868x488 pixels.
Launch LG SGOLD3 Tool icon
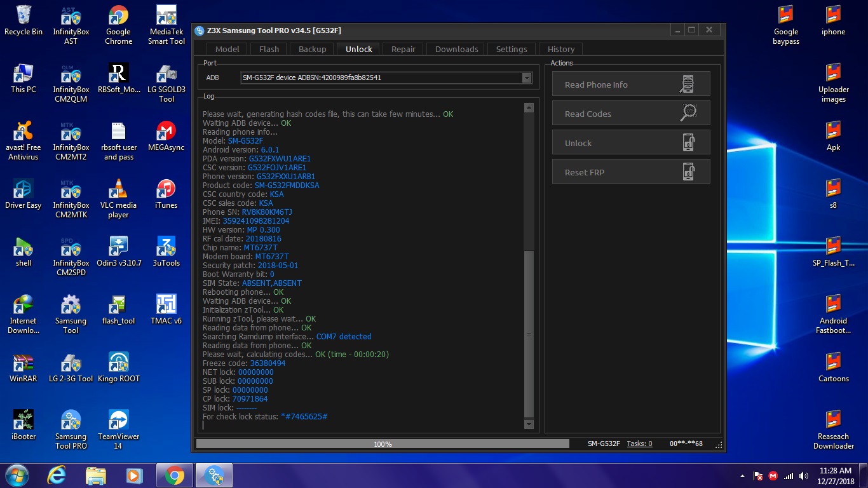click(166, 83)
